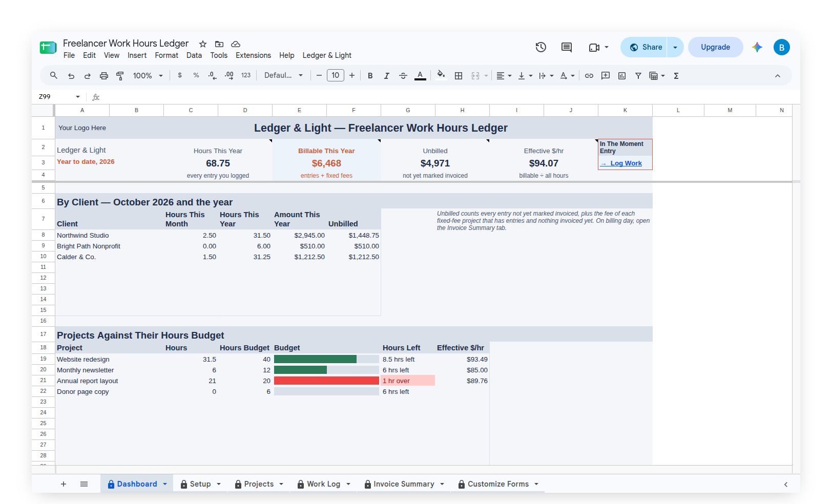This screenshot has height=504, width=832.
Task: Print the spreadsheet
Action: click(104, 76)
